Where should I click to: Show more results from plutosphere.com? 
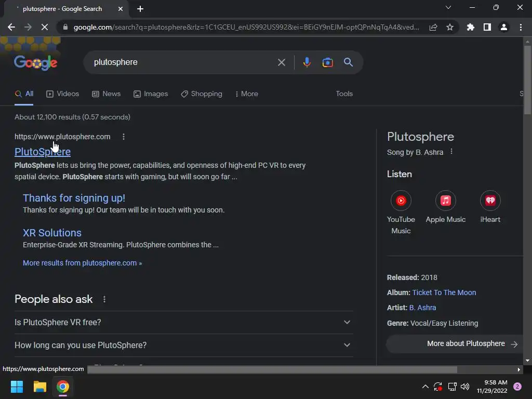click(82, 263)
